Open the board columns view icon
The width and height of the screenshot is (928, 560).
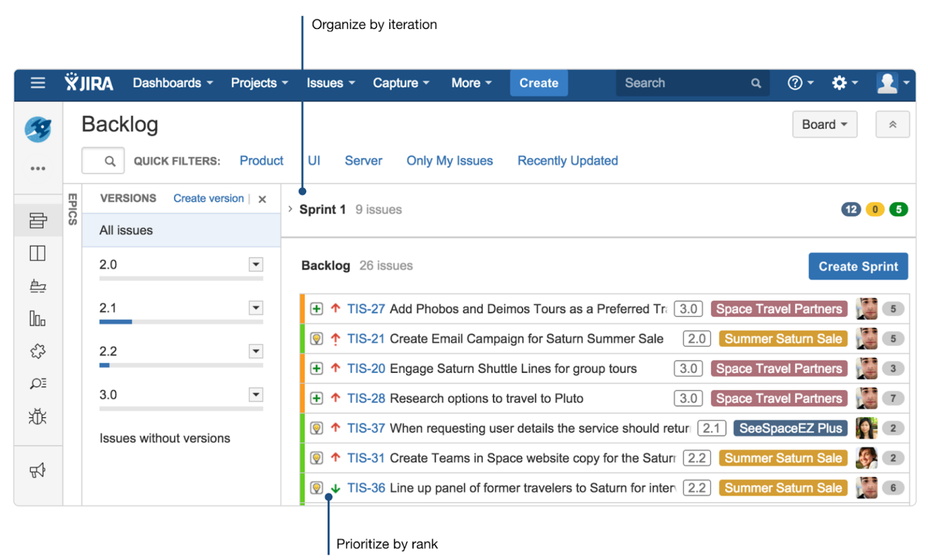point(37,253)
